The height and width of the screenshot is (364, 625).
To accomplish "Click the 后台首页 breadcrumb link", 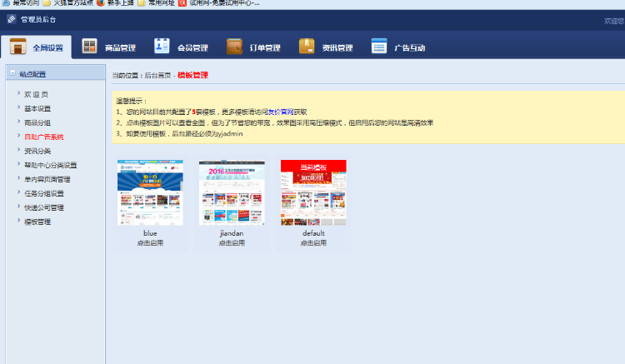I will [157, 75].
